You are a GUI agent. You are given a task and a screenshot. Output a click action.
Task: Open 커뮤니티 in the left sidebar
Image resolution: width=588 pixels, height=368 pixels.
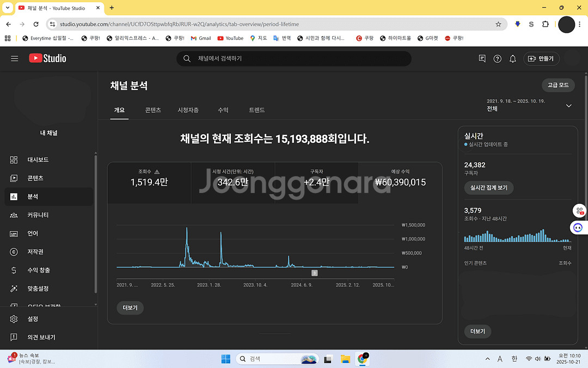coord(38,215)
